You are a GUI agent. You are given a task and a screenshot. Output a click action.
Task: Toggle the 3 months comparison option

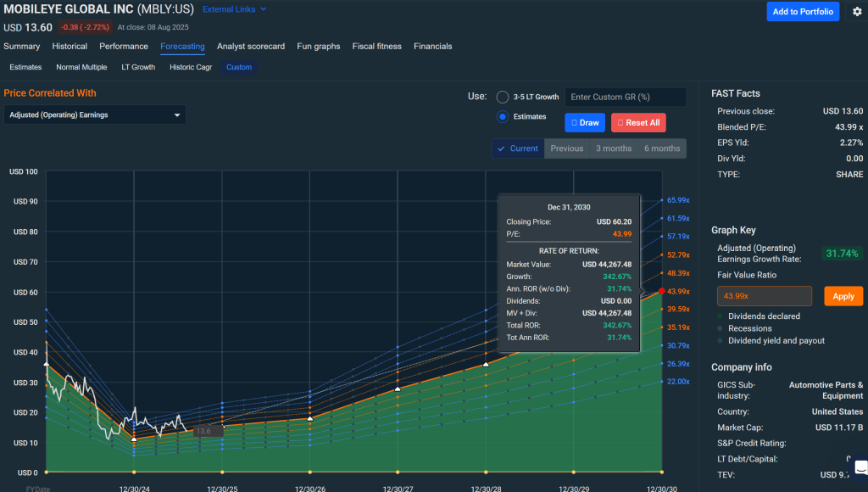tap(613, 148)
